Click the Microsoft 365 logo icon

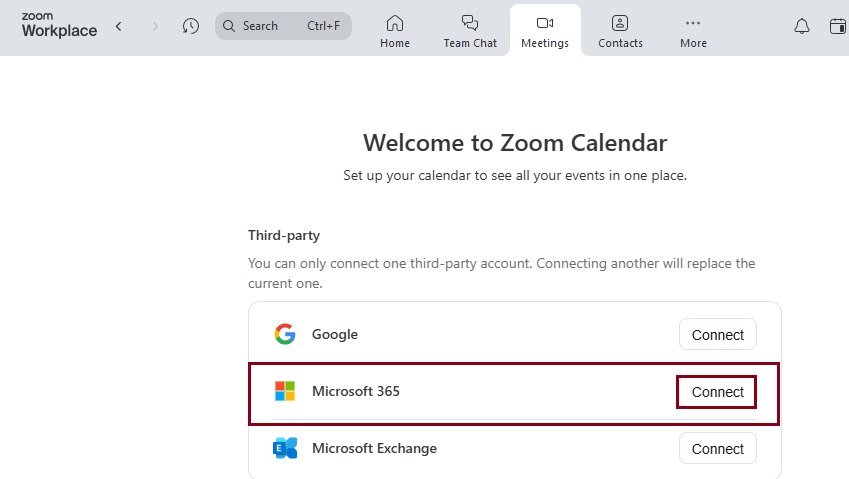285,391
